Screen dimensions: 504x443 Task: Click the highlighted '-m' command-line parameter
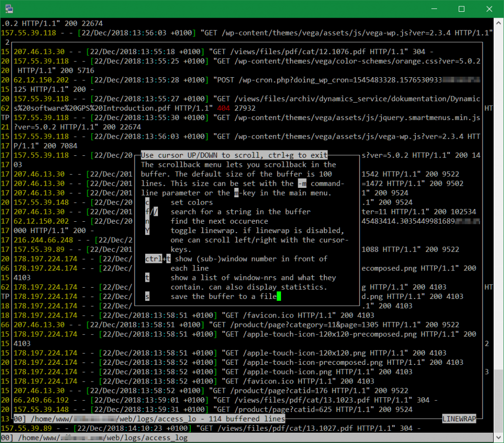coord(302,183)
